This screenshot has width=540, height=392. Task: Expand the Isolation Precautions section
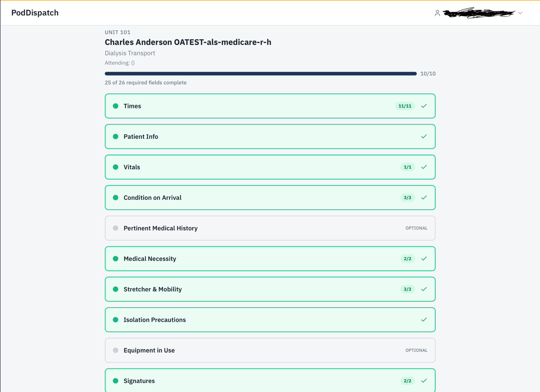coord(270,320)
